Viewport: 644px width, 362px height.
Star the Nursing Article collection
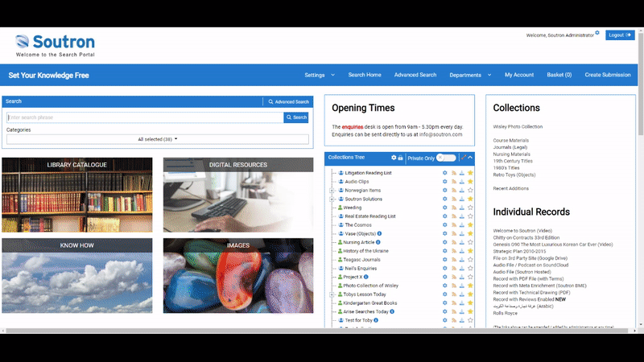coord(470,242)
